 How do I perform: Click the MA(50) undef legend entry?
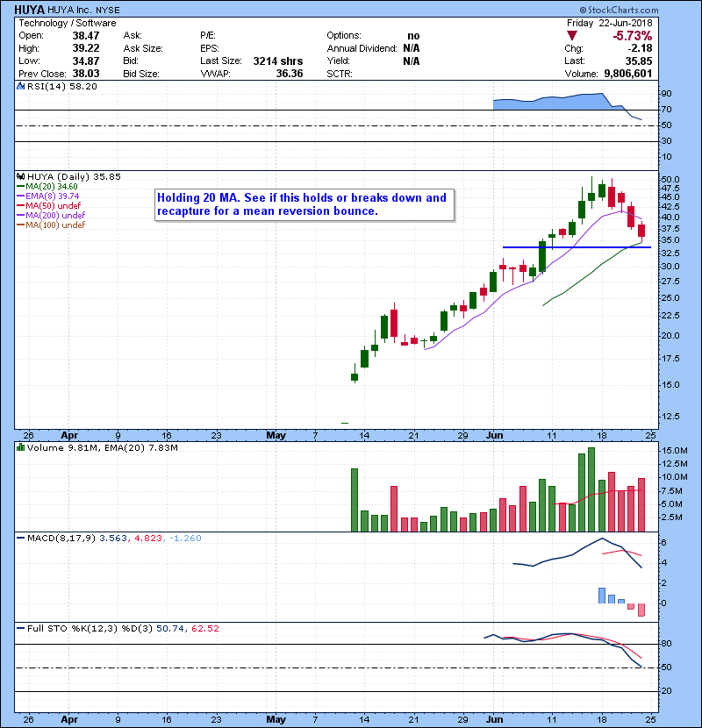point(49,205)
